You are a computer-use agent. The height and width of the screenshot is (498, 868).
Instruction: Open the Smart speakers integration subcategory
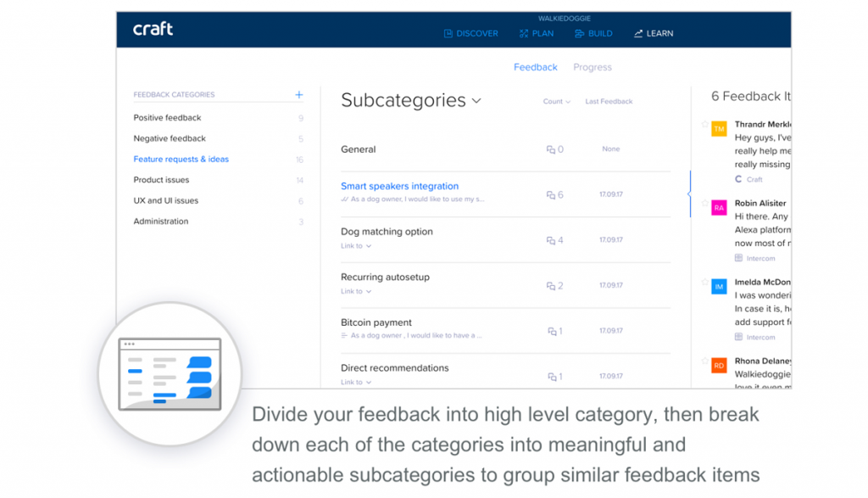click(x=399, y=186)
